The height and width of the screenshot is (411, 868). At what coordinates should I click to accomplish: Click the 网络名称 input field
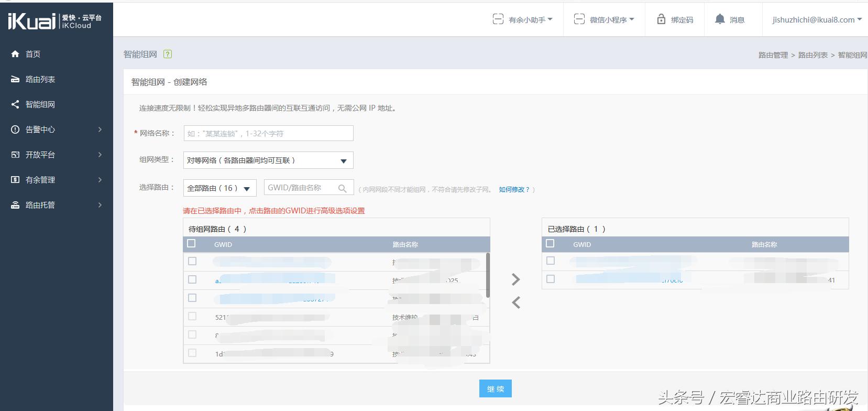click(268, 133)
